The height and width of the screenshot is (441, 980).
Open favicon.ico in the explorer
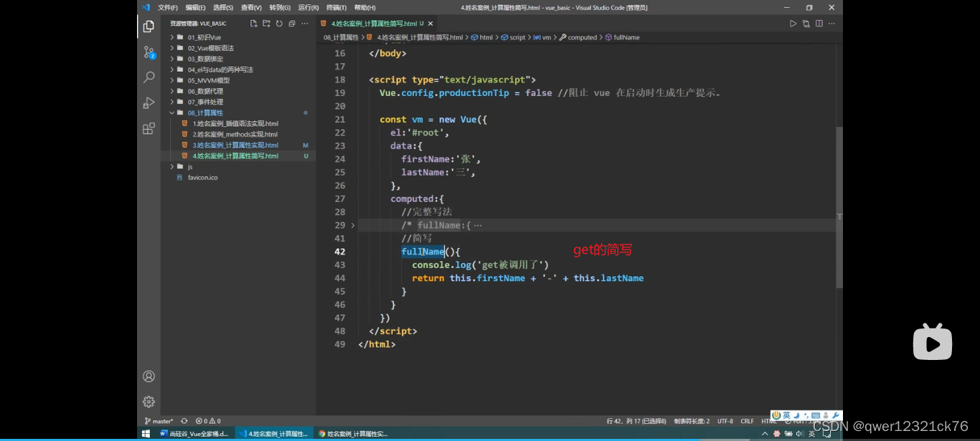pyautogui.click(x=202, y=177)
